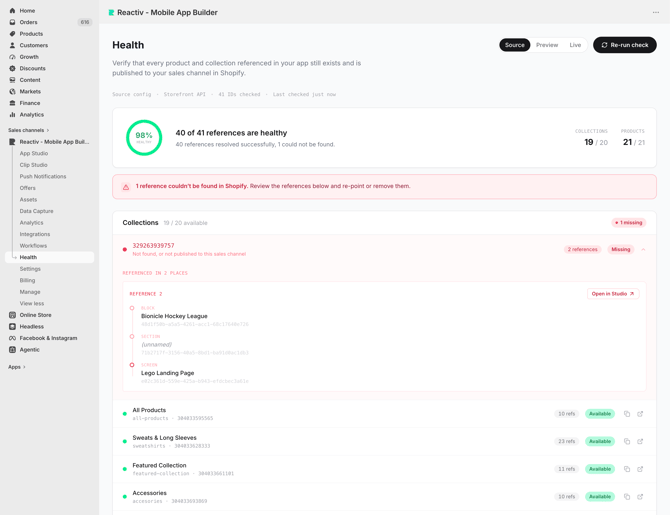Open the app Settings page
This screenshot has width=670, height=515.
[x=30, y=269]
